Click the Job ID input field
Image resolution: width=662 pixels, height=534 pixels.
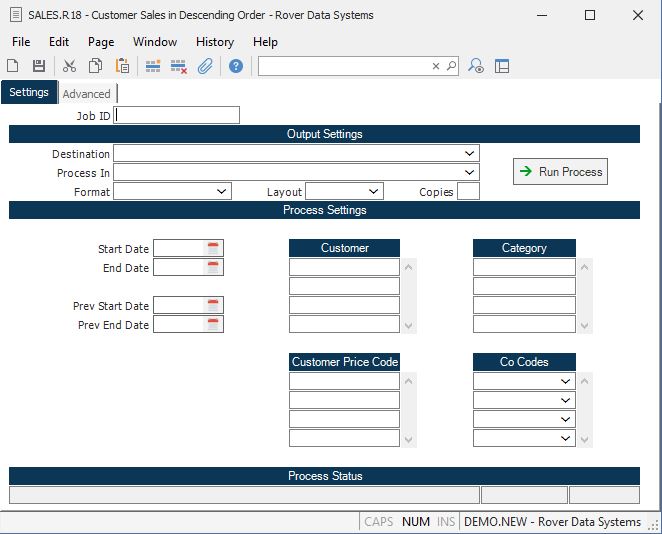(177, 115)
